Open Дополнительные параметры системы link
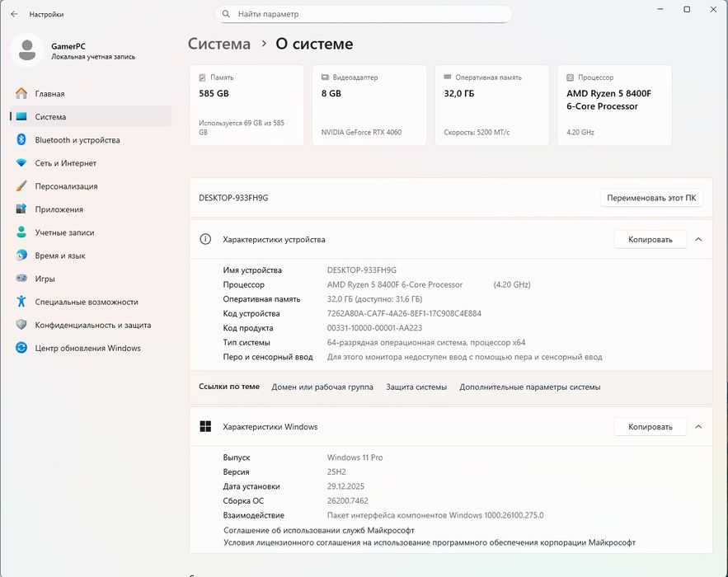The width and height of the screenshot is (728, 577). click(530, 387)
